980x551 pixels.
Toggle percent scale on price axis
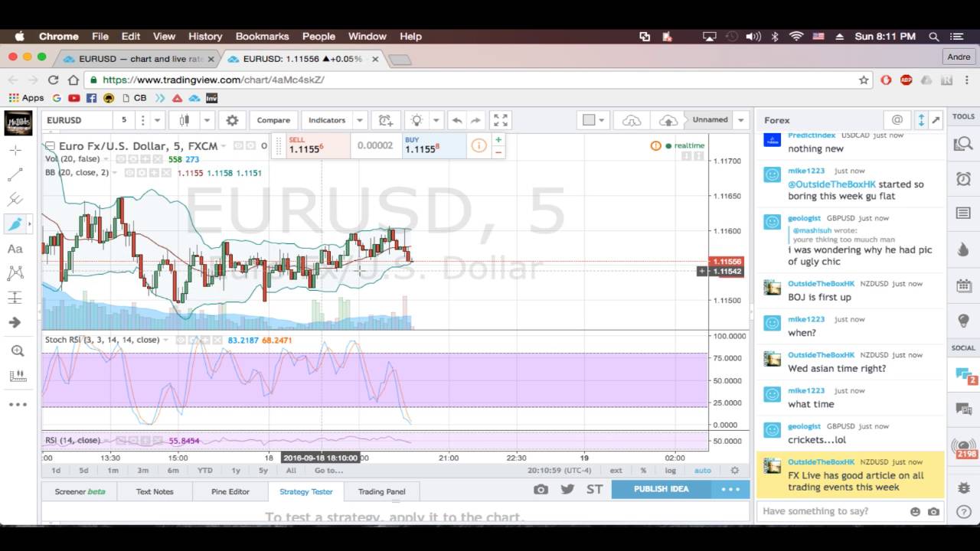pos(643,471)
